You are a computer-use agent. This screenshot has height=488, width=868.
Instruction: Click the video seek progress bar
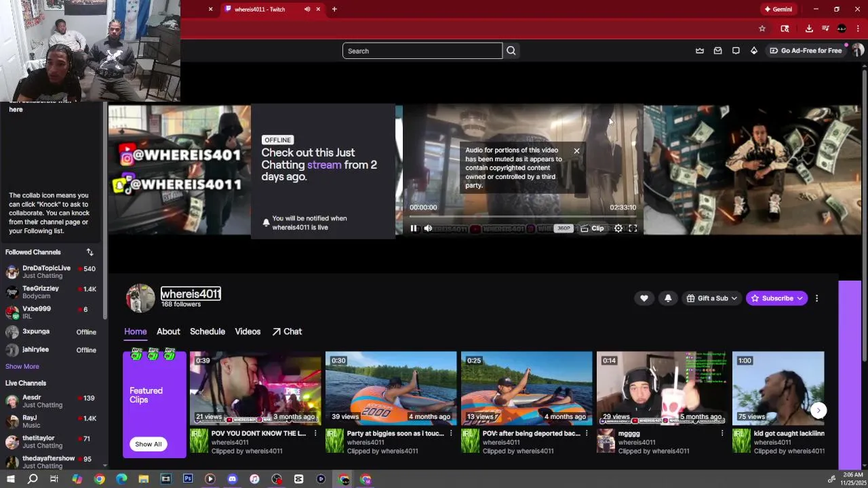point(522,216)
